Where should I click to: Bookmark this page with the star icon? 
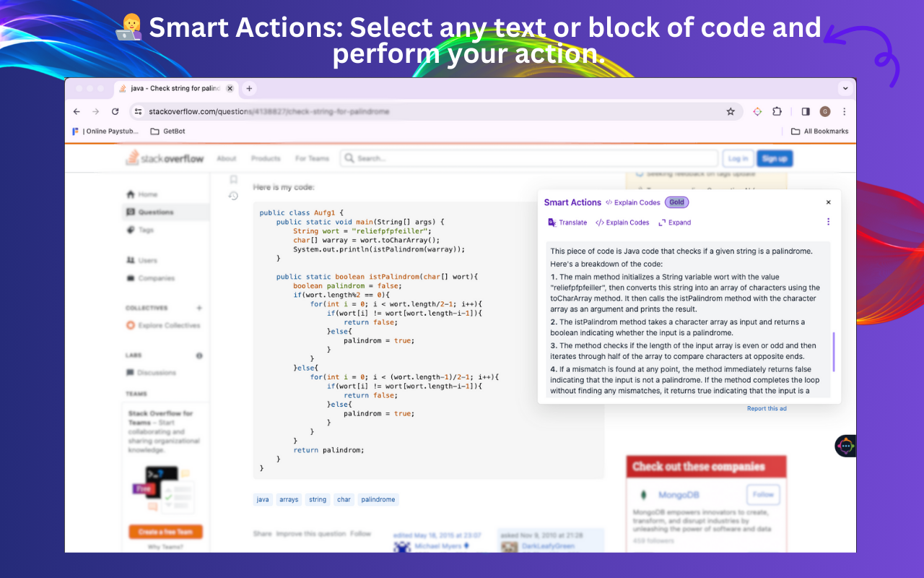tap(731, 111)
